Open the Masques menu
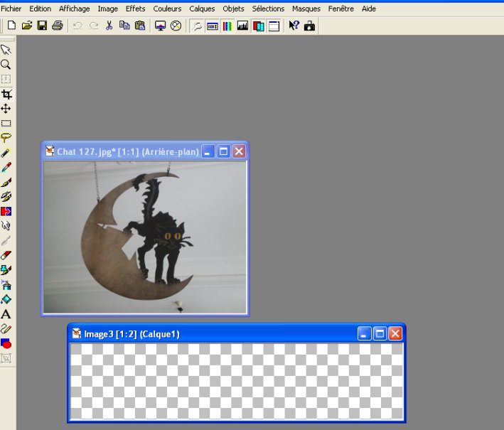 coord(306,9)
